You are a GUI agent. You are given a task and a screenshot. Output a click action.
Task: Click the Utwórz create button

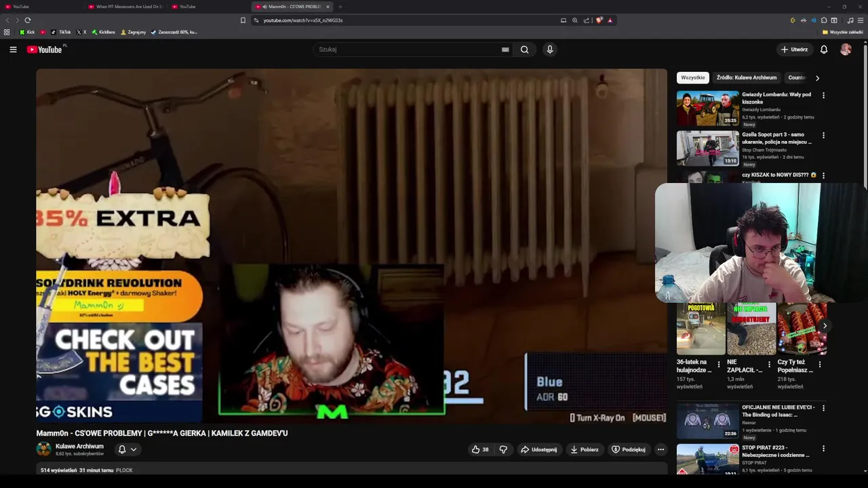(794, 49)
